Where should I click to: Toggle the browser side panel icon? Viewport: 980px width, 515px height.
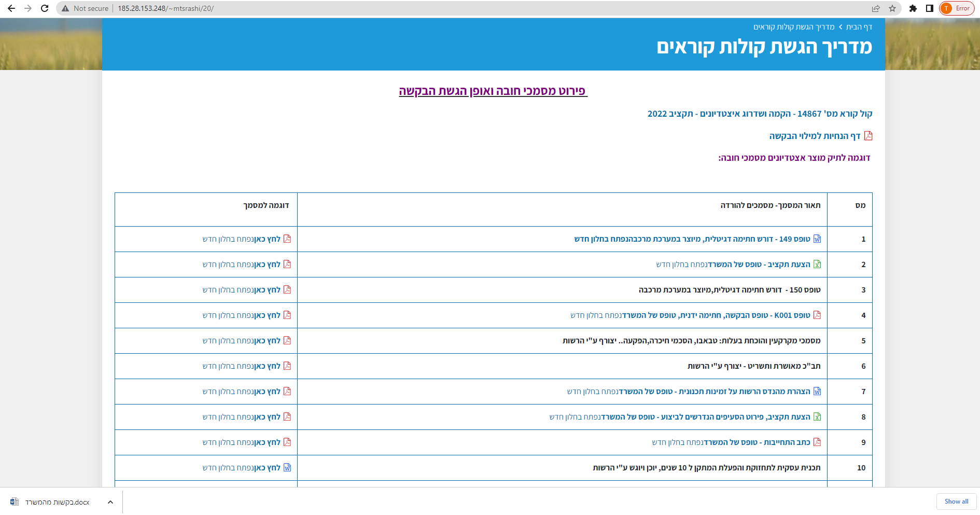[x=930, y=8]
